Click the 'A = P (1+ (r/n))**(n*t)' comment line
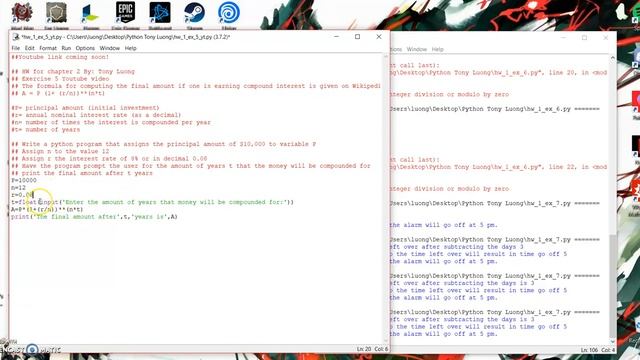Screen dimensions: 640x360 [58, 93]
